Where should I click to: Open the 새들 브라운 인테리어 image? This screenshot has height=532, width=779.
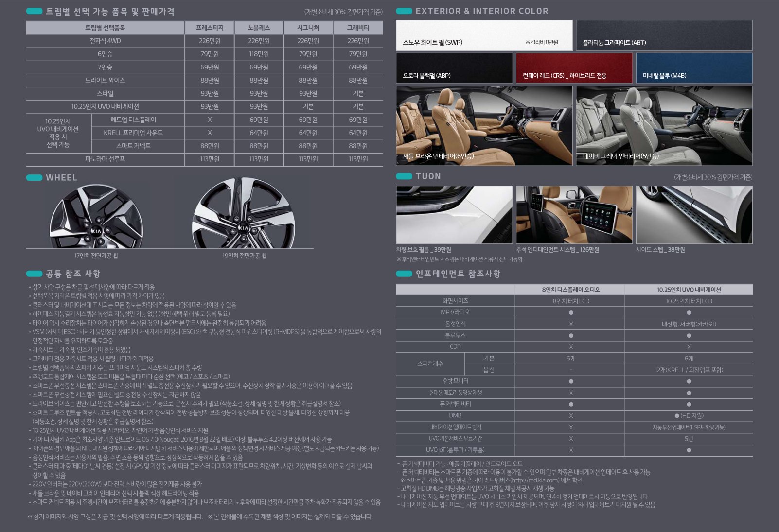484,125
